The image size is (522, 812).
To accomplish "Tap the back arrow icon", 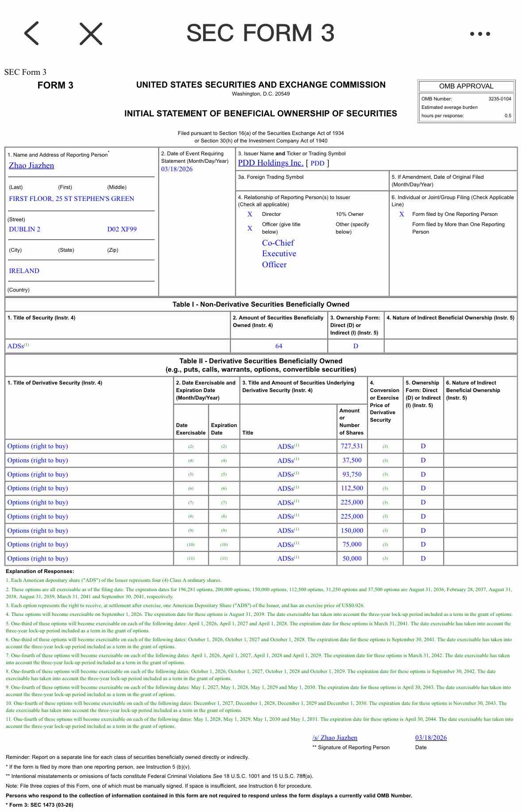I will pos(31,33).
